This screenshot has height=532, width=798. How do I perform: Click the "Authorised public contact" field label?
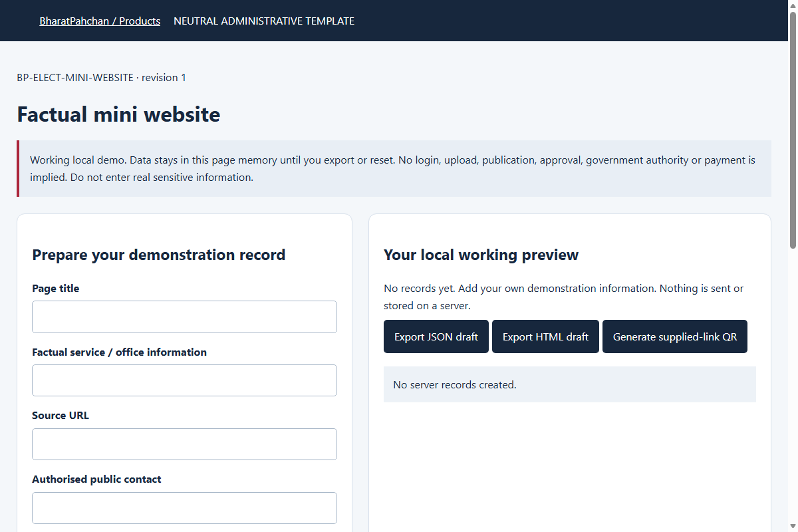click(x=96, y=479)
